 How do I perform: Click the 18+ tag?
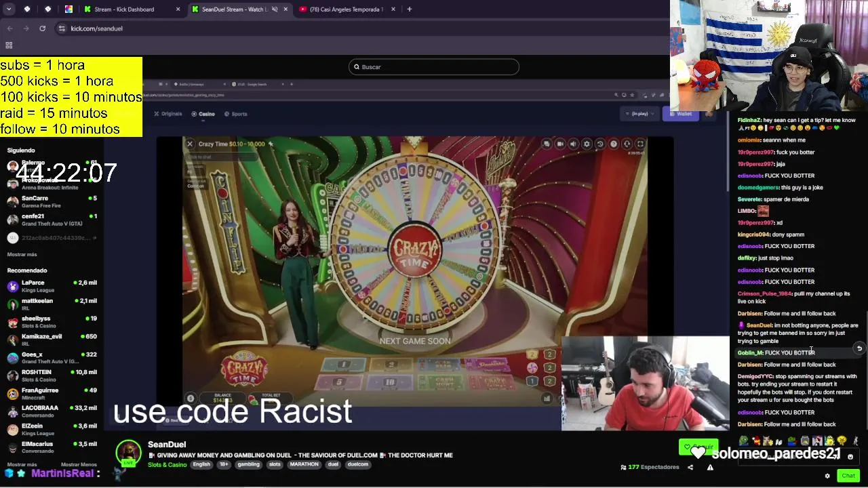(x=224, y=465)
